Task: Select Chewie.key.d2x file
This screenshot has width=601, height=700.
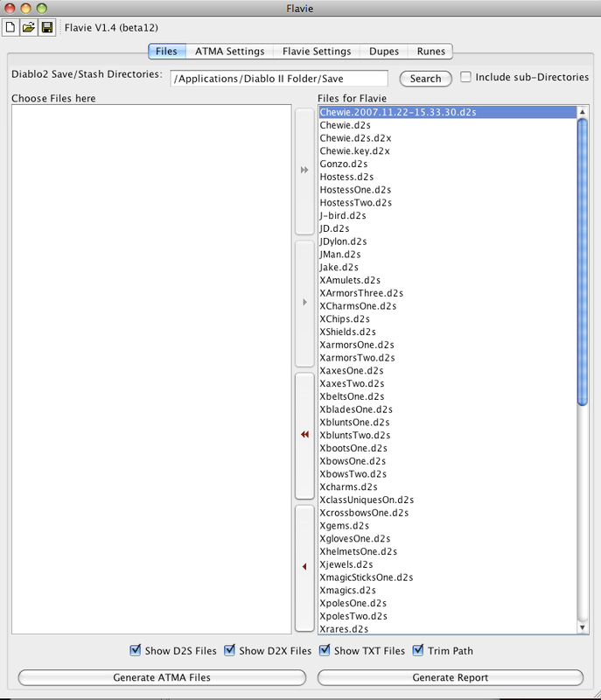Action: 448,151
